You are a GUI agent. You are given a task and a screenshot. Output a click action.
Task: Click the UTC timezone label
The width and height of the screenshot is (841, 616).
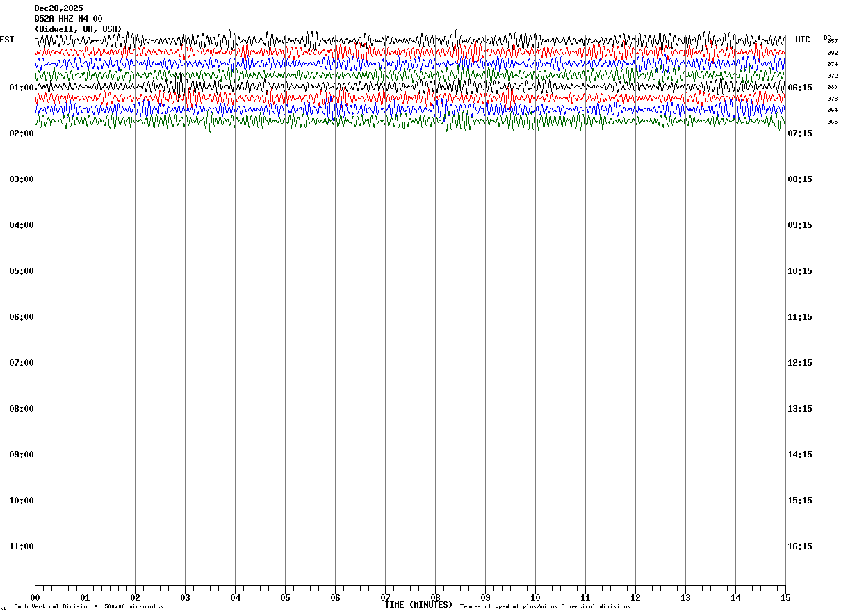pyautogui.click(x=803, y=40)
